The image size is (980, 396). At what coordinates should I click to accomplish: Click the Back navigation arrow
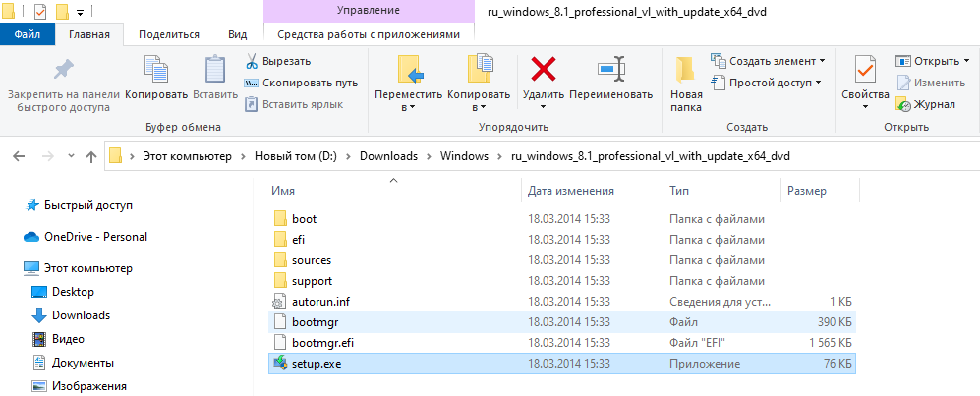point(19,156)
